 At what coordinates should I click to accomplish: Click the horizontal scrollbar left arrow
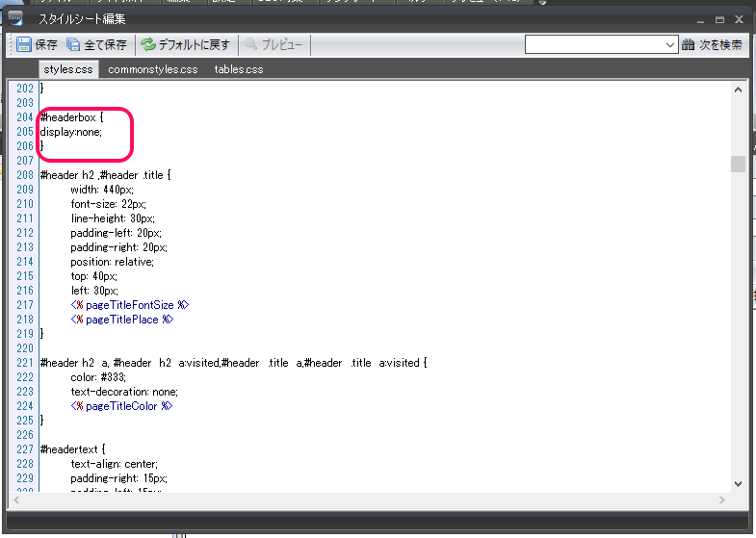click(x=16, y=499)
